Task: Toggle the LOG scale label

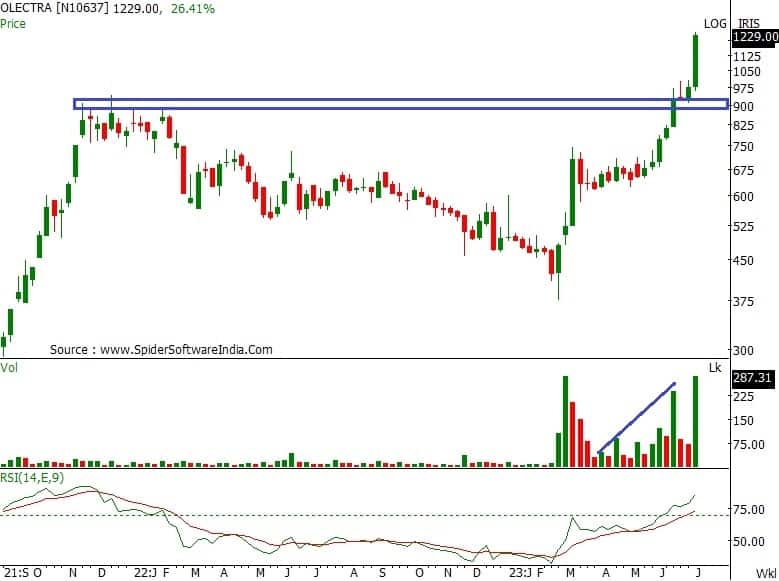Action: 715,23
